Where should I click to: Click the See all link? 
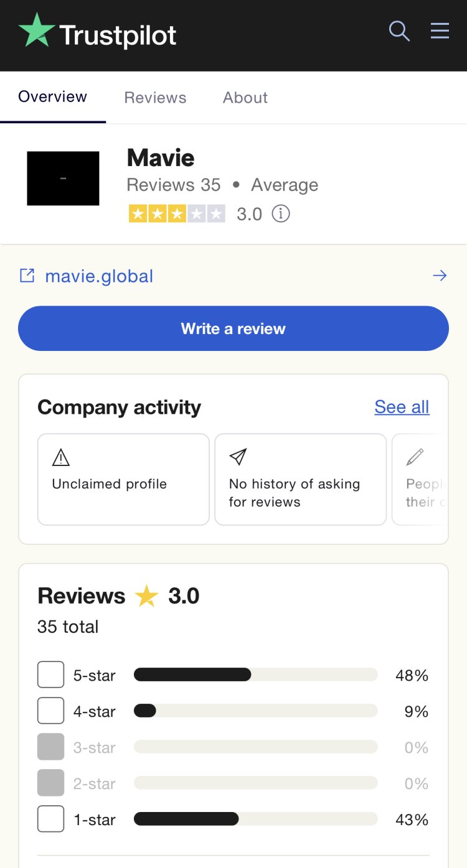click(x=402, y=407)
